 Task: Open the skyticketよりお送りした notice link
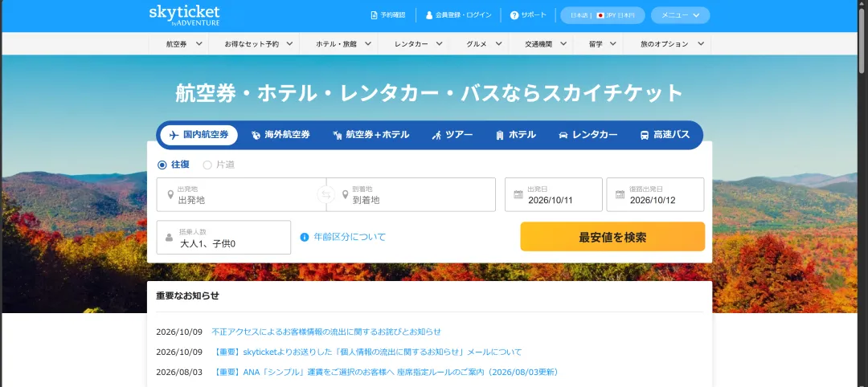[367, 352]
